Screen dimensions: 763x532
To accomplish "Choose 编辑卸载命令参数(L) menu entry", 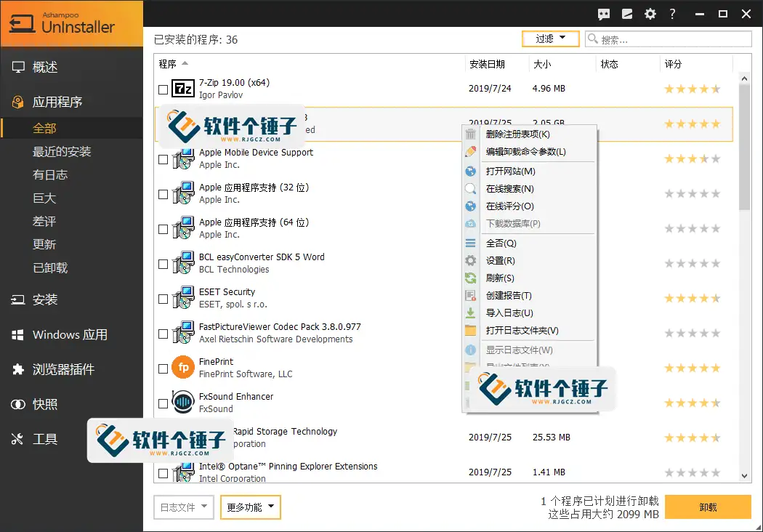I will (x=531, y=152).
